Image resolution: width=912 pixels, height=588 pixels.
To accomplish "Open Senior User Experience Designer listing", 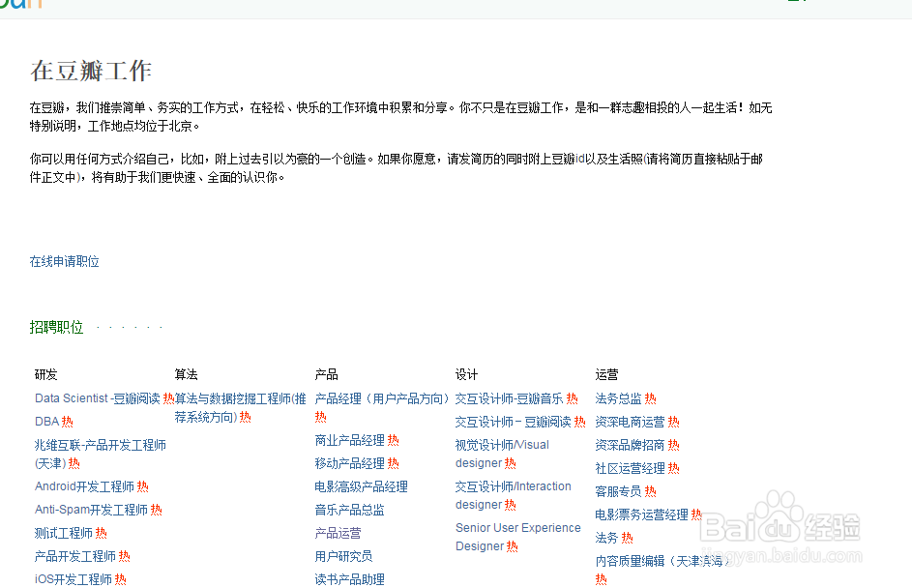I will click(x=517, y=537).
